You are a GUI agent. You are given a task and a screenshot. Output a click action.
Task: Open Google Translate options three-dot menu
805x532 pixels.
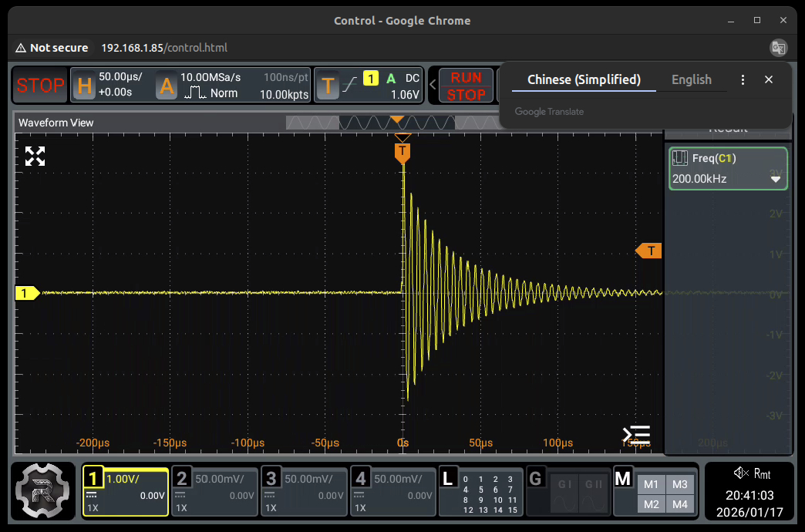point(743,79)
